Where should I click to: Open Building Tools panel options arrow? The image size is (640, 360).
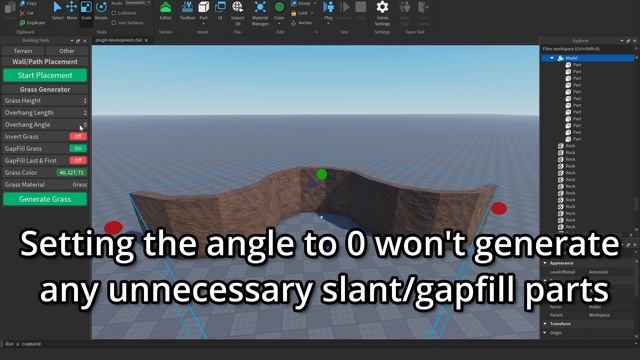click(72, 41)
